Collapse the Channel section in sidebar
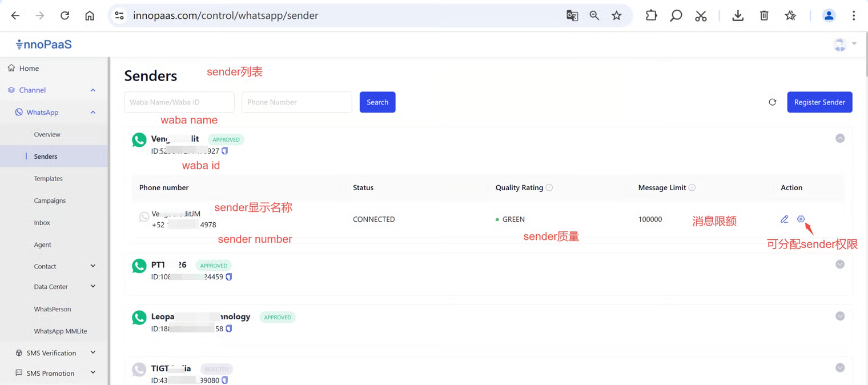 tap(93, 90)
